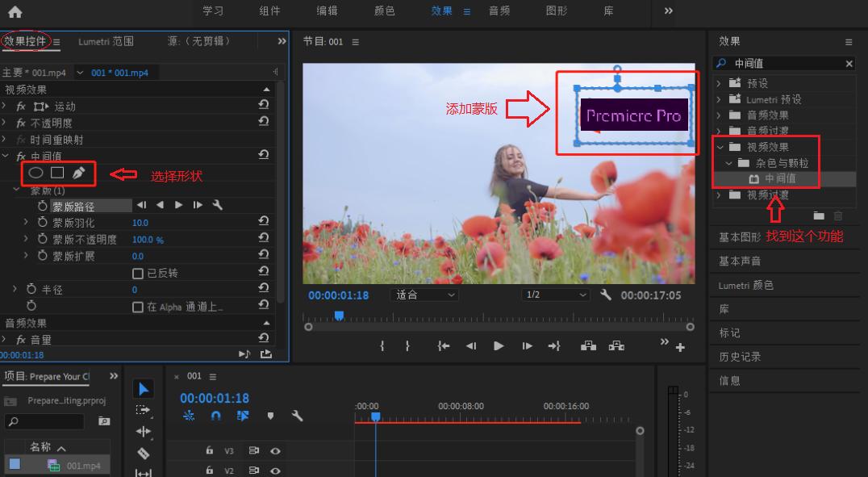Screen dimensions: 868x477
Task: Clear the effects search field with X
Action: 849,64
